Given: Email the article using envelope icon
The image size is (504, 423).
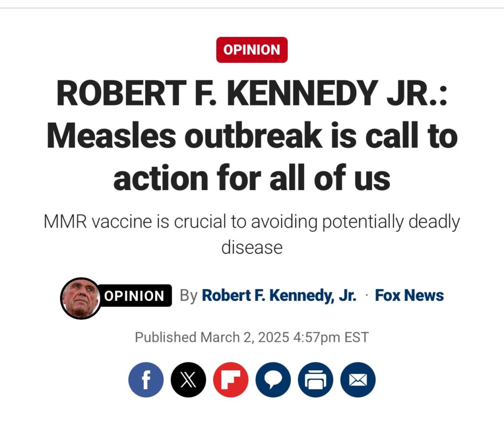Looking at the screenshot, I should (x=358, y=380).
